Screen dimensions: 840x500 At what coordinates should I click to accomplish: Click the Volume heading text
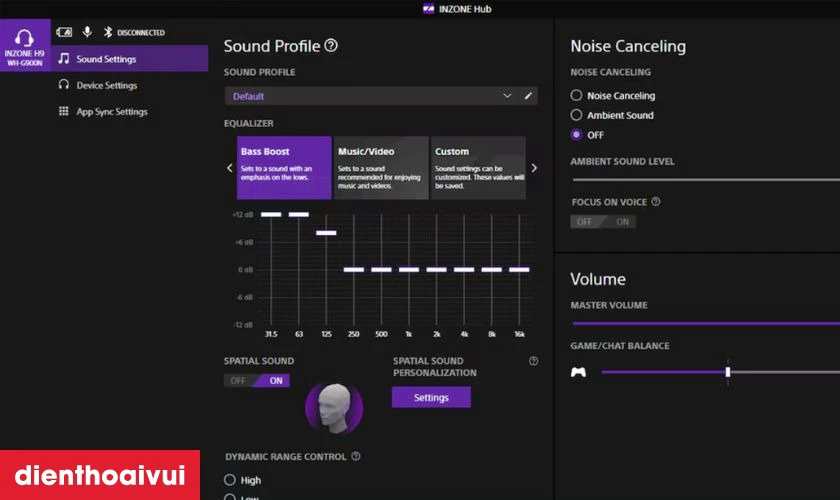point(598,279)
